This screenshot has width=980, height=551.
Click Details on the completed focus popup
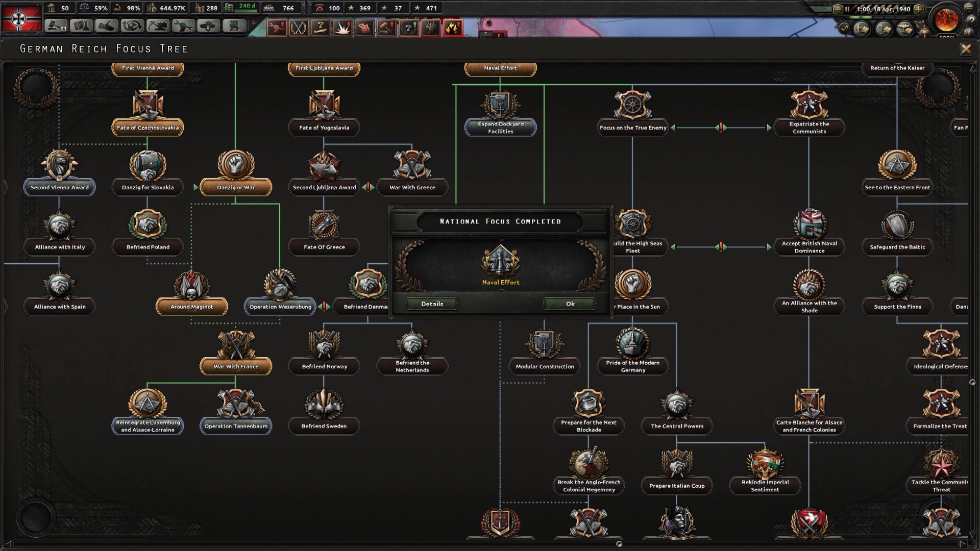(x=432, y=304)
